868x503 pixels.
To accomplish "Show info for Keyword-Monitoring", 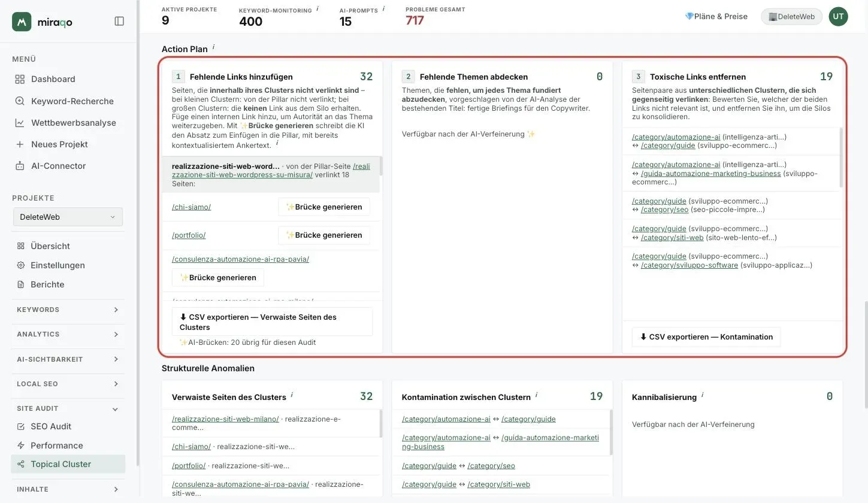I will pos(317,9).
